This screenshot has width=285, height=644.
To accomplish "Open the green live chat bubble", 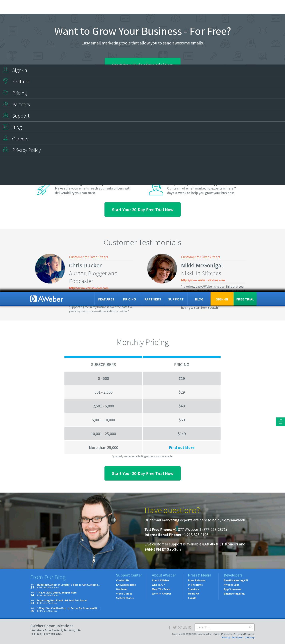I will pos(281,422).
